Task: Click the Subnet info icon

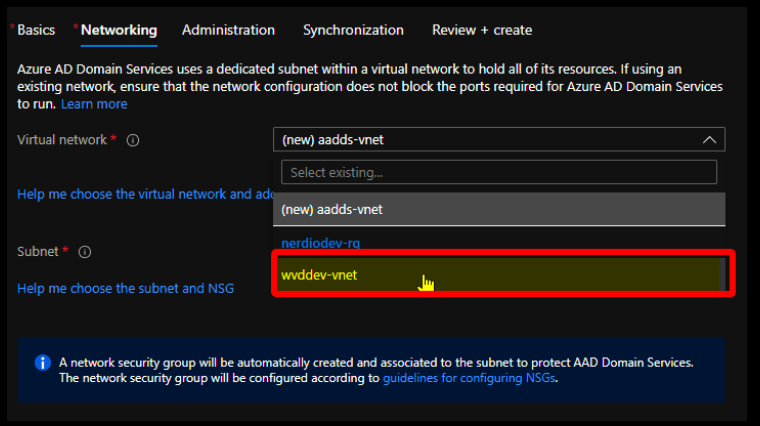Action: pos(85,252)
